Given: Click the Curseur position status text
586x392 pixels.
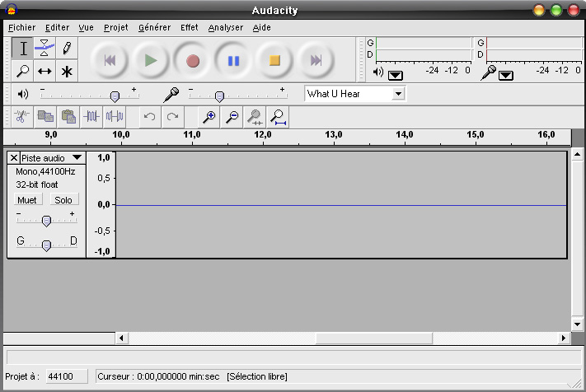Looking at the screenshot, I should [158, 376].
